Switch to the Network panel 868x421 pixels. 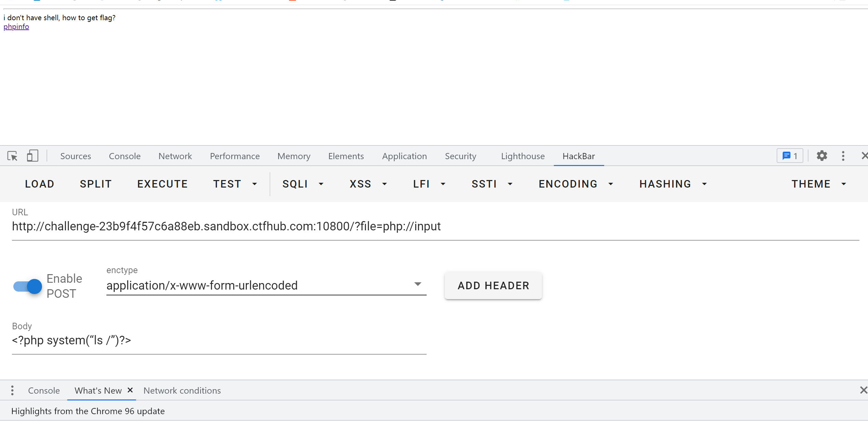[x=175, y=156]
